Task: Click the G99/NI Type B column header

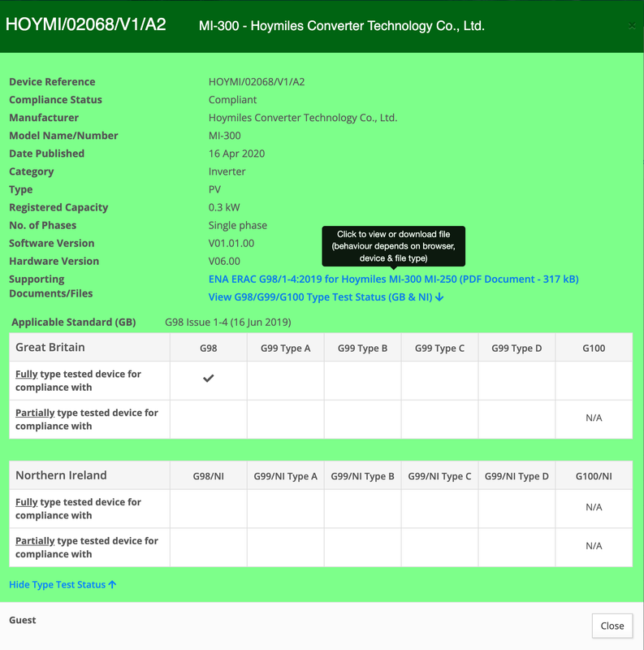Action: tap(363, 476)
